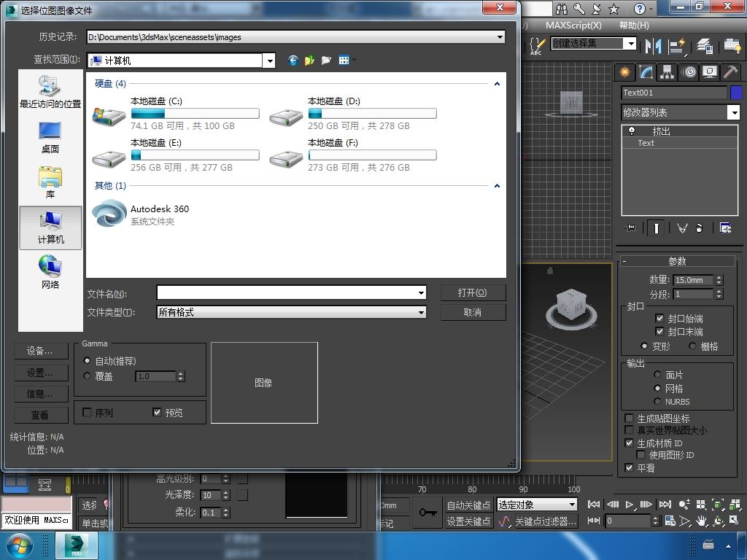Select Gamma Automatic (recommended) radio button
Viewport: 747px width, 560px height.
pos(87,360)
